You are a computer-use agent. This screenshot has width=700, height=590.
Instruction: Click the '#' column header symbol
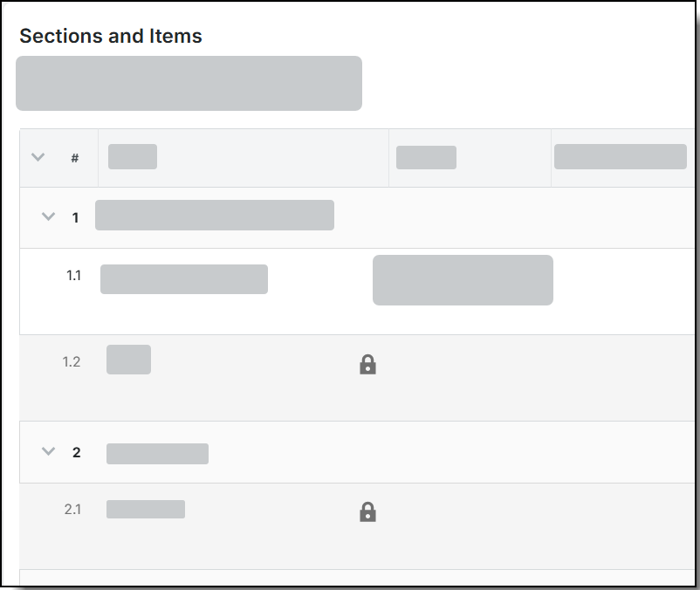(x=74, y=157)
